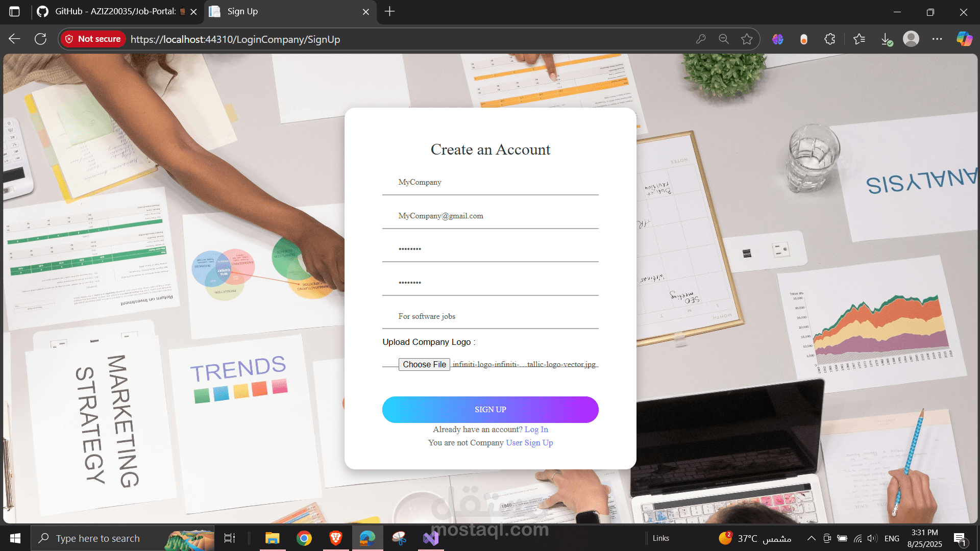The image size is (980, 551).
Task: Click the zoom magnifier in address bar
Action: tap(723, 39)
